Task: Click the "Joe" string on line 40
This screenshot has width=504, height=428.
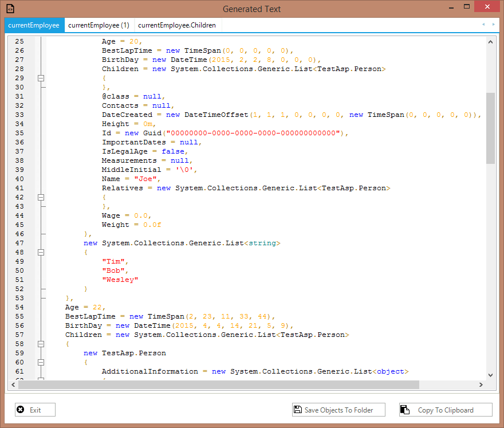Action: click(x=145, y=179)
